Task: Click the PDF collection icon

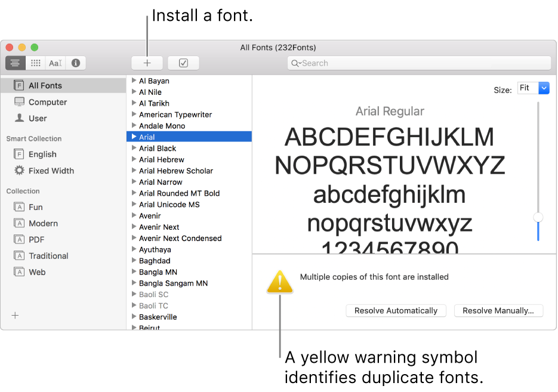Action: click(19, 239)
